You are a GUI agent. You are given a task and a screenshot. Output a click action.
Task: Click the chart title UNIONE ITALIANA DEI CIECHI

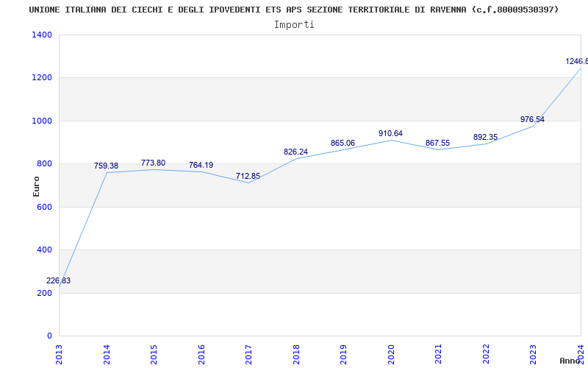click(294, 10)
